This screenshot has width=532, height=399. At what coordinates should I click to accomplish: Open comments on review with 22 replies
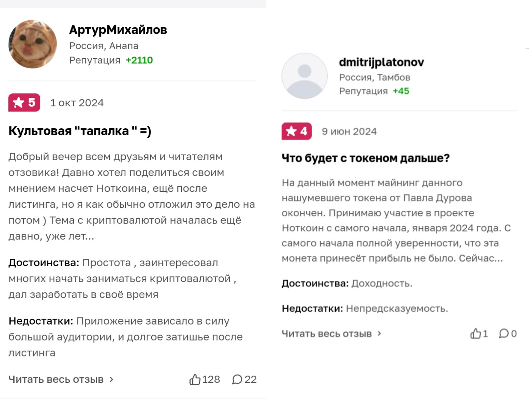(x=237, y=379)
